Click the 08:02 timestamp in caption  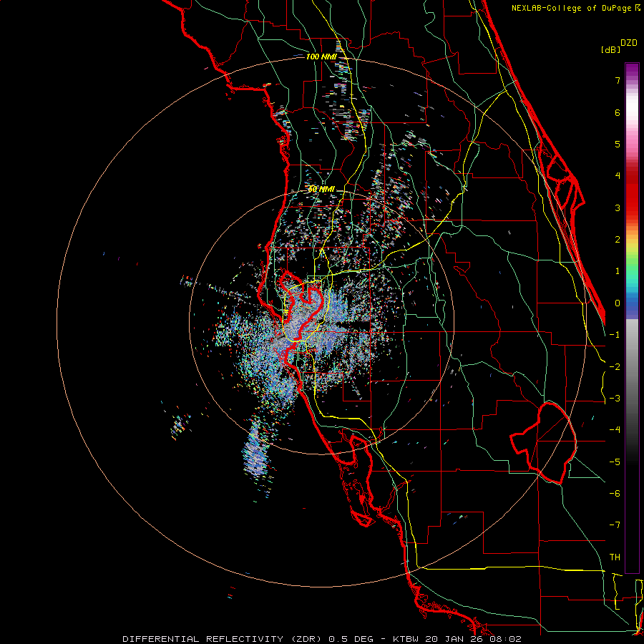(506, 639)
